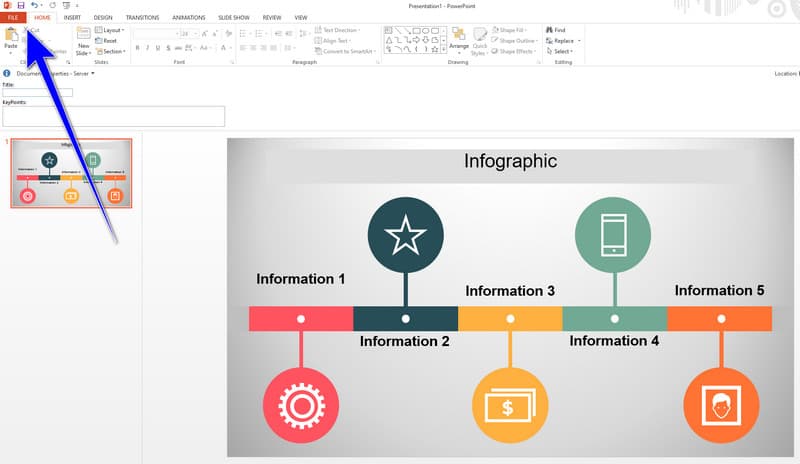Switch to the REVIEW tab
The height and width of the screenshot is (464, 800).
coord(272,17)
